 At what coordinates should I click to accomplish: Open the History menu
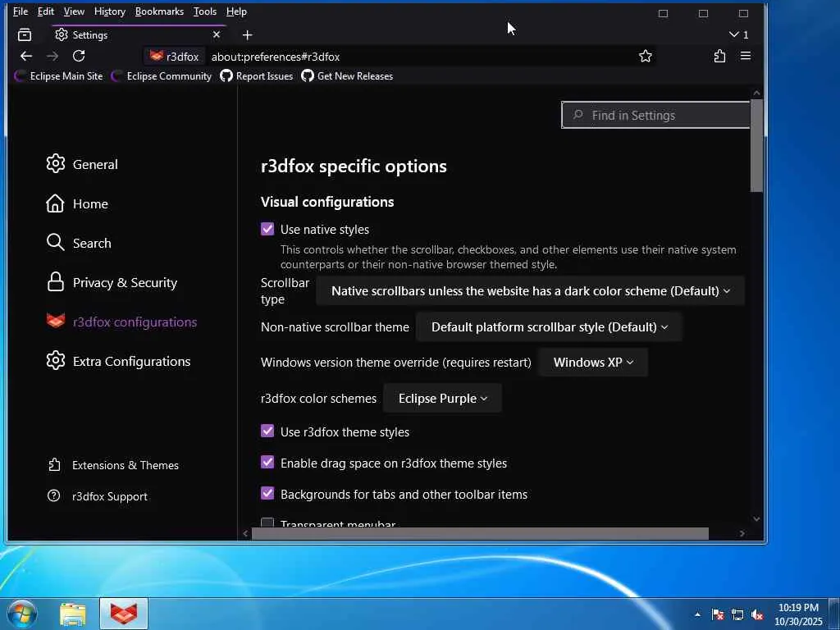click(x=109, y=11)
